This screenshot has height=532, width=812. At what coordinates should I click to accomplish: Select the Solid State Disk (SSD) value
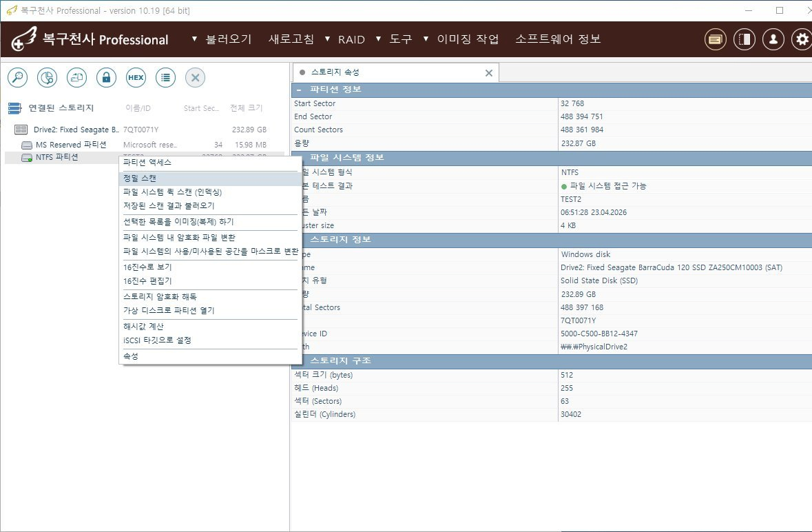599,280
